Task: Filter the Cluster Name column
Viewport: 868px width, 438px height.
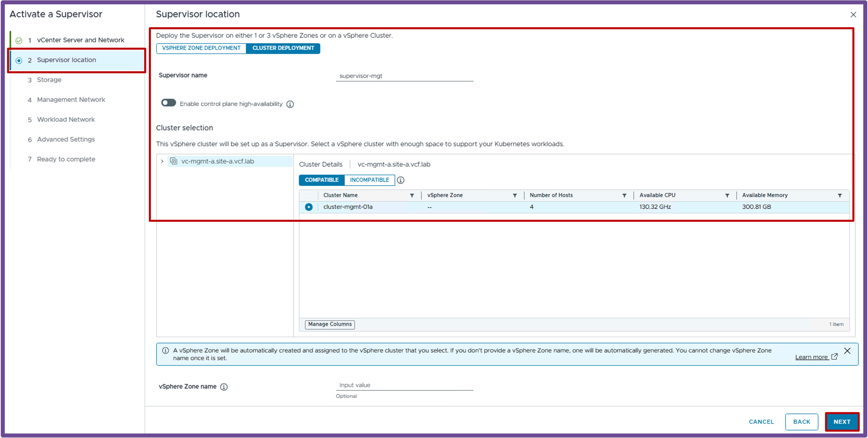Action: [412, 195]
